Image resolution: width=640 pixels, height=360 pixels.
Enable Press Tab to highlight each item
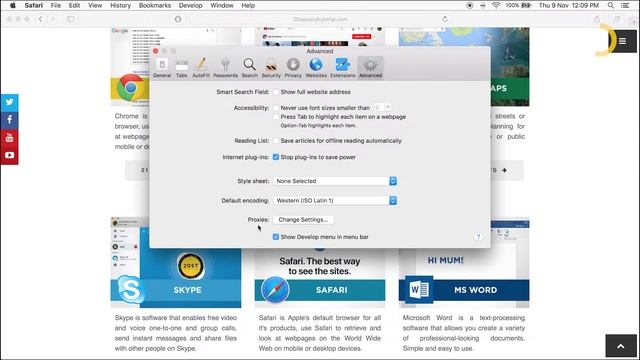[x=276, y=117]
